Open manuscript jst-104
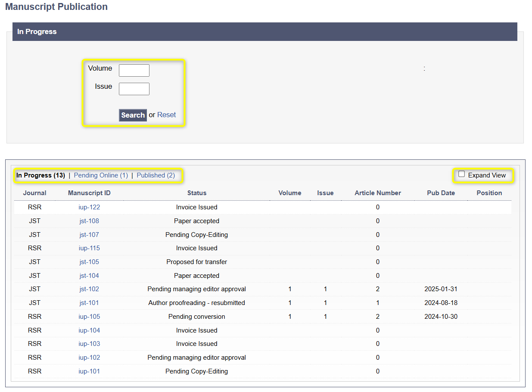The height and width of the screenshot is (392, 532). click(89, 276)
